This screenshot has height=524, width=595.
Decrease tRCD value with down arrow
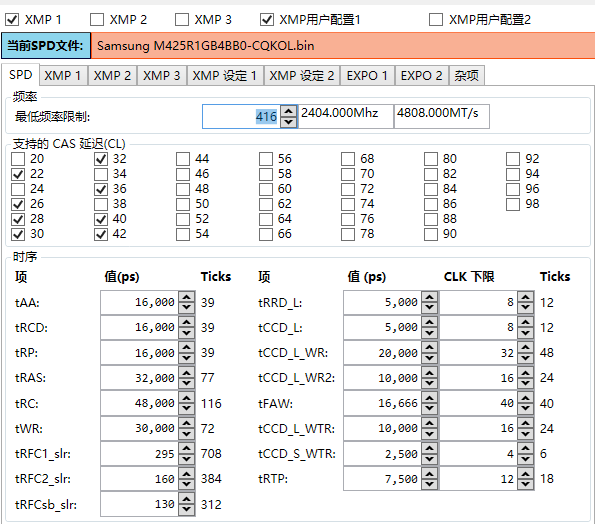pos(187,333)
